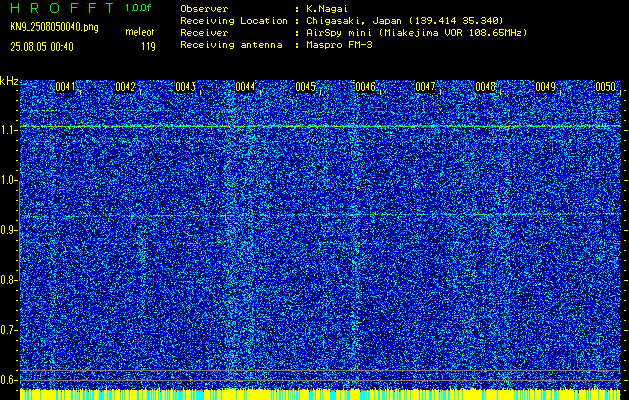This screenshot has width=629, height=400.
Task: Click the 1.0 kHz axis label
Action: (x=7, y=180)
